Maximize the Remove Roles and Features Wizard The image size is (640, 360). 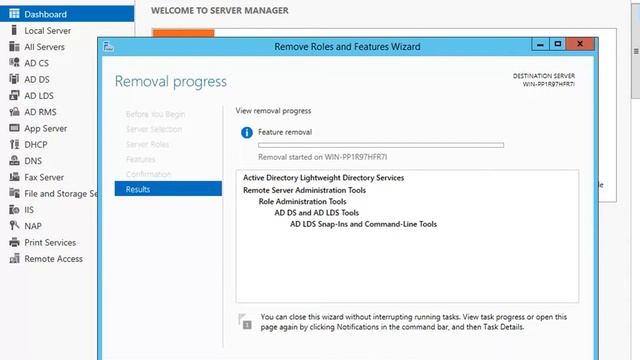point(558,44)
